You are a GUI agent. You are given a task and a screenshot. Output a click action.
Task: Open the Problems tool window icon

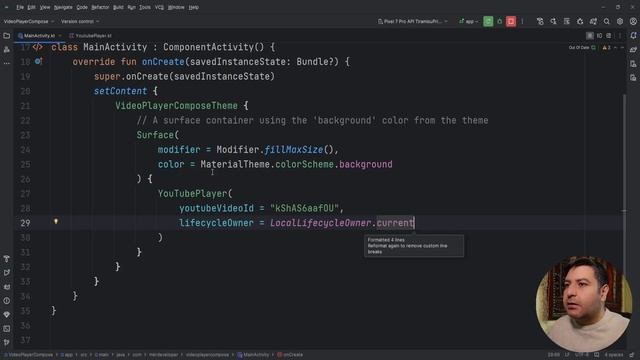coord(7,301)
